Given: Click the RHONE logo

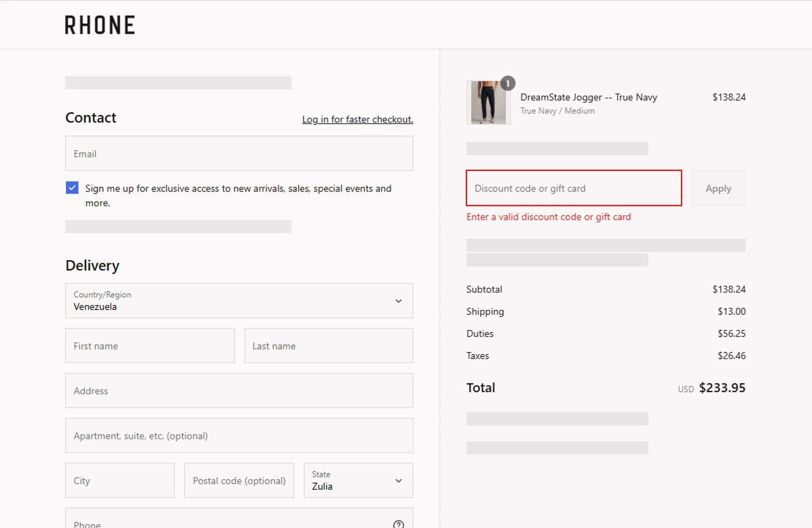Looking at the screenshot, I should [x=100, y=25].
